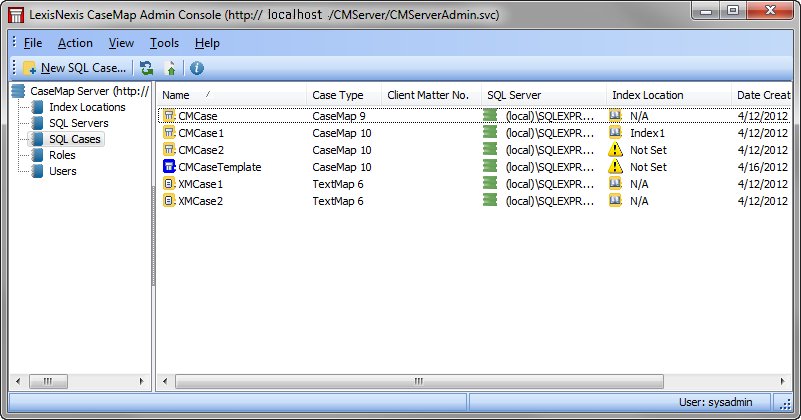This screenshot has width=801, height=420.
Task: Click the tree pane horizontal scrollbar thumb
Action: [x=48, y=381]
